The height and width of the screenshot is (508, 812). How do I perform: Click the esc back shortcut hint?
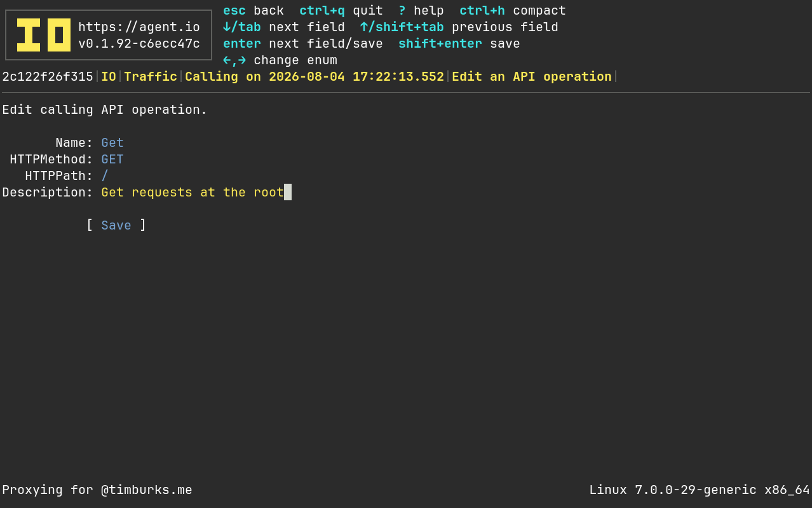click(254, 11)
